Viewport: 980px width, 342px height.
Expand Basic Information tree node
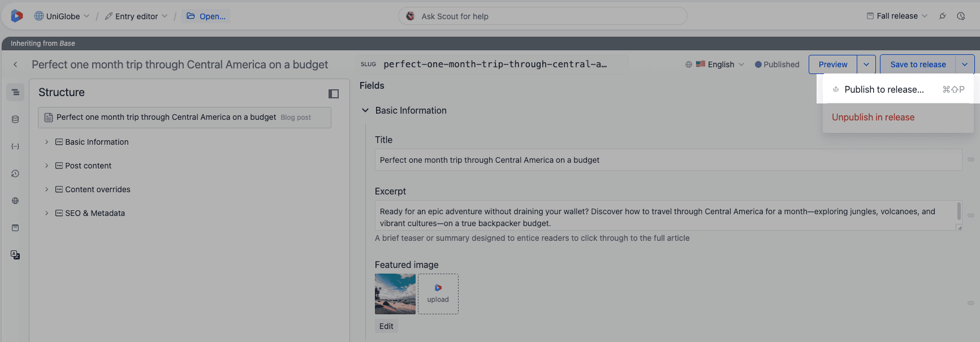(46, 142)
